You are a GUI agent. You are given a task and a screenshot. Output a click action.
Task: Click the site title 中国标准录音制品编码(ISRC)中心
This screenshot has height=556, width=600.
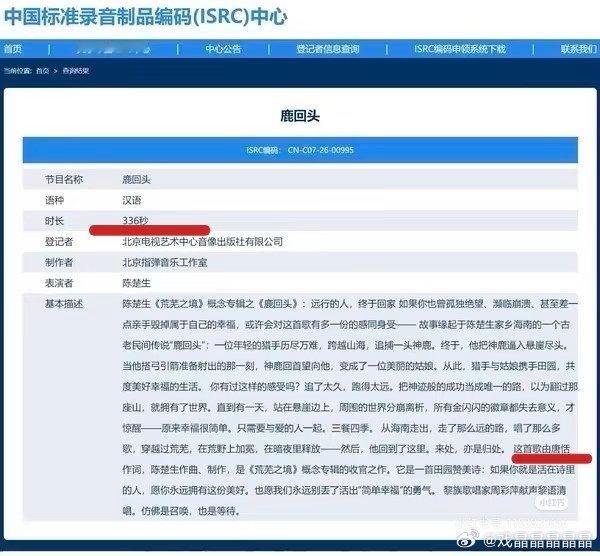145,17
